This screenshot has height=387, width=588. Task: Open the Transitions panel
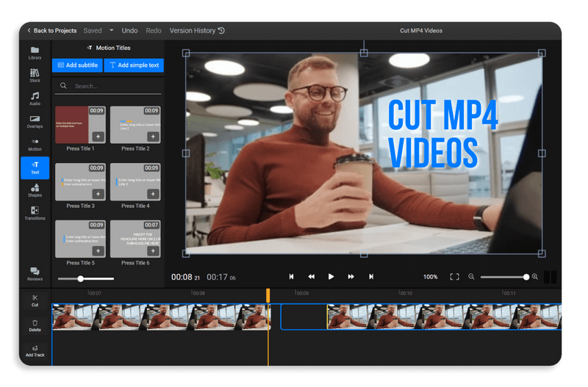(35, 213)
